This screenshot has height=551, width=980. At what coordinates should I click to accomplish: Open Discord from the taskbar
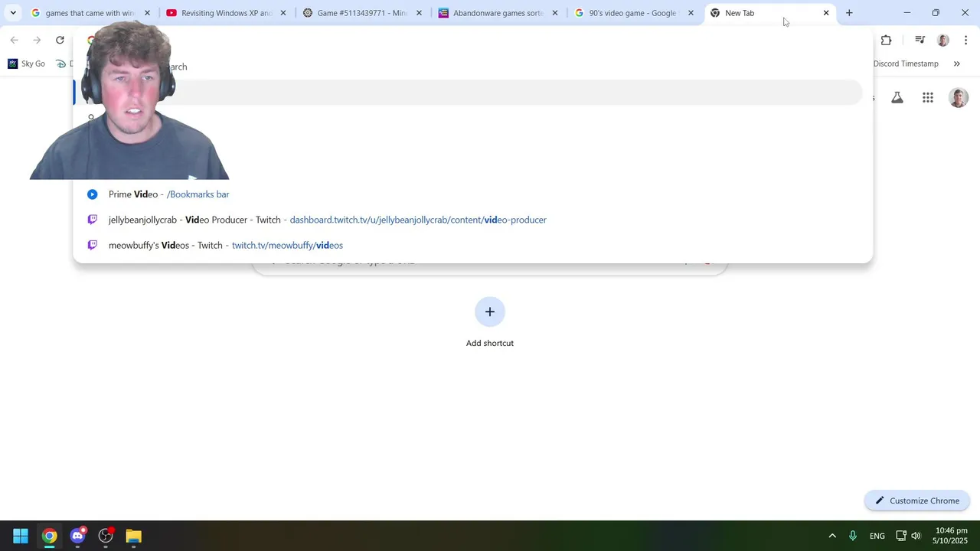point(77,536)
